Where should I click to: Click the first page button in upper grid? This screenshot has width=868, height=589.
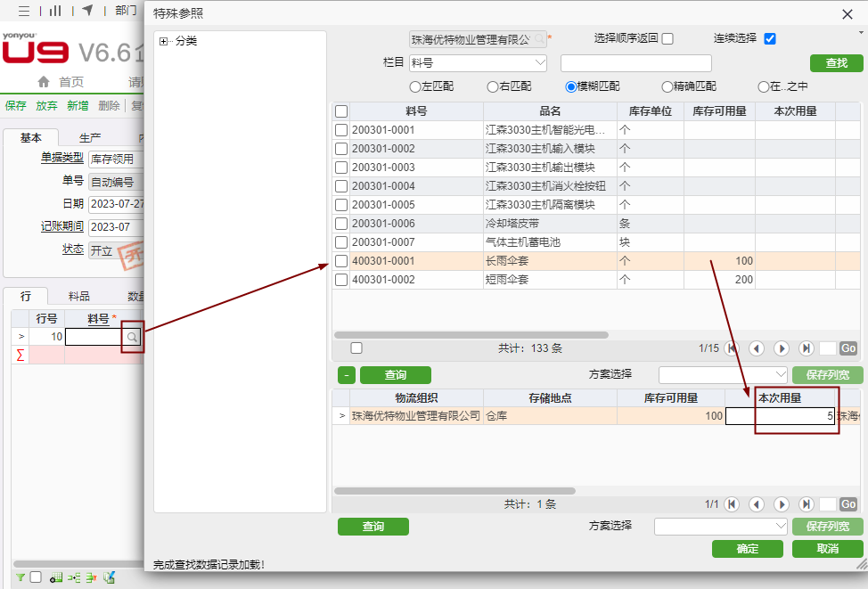(x=732, y=348)
